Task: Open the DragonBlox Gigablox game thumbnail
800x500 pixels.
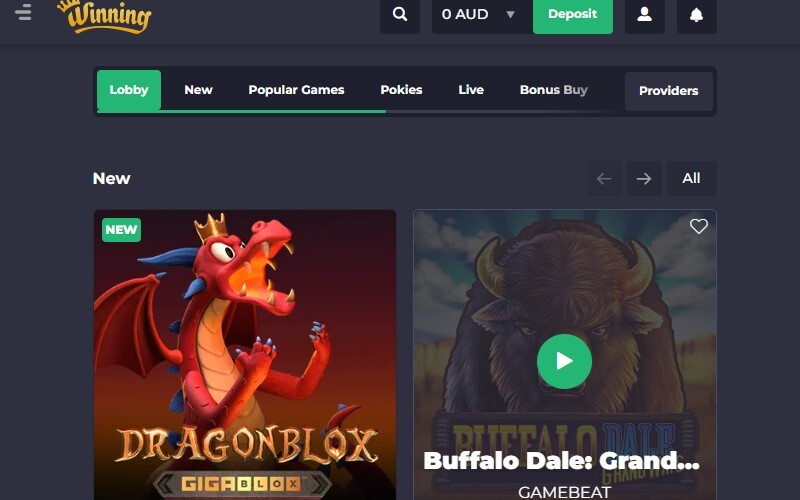Action: pos(245,355)
